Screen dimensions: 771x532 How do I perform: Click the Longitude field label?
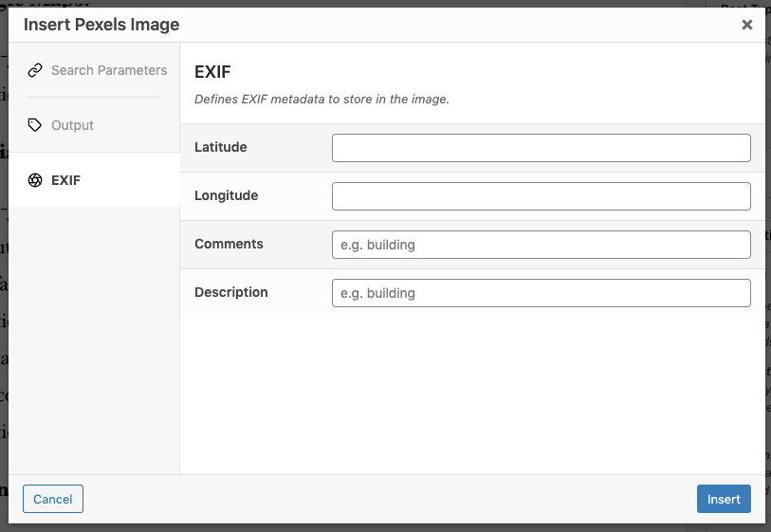[227, 195]
